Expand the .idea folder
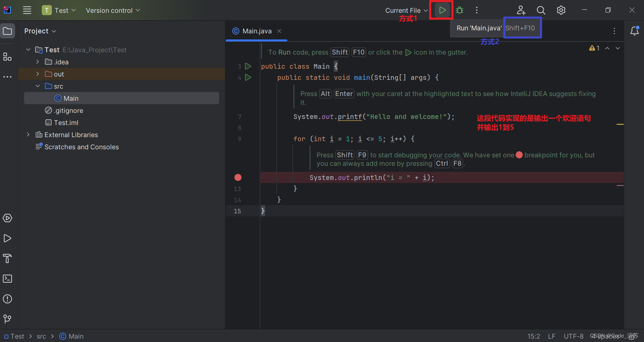The image size is (644, 342). click(38, 62)
